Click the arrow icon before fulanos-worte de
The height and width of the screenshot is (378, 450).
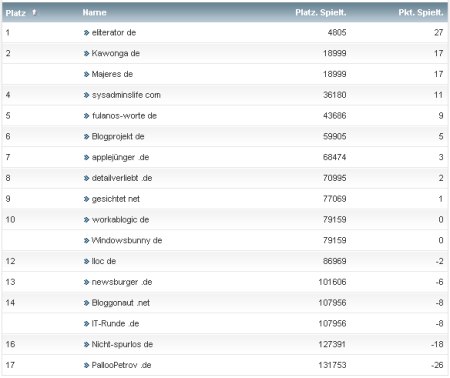[x=87, y=116]
